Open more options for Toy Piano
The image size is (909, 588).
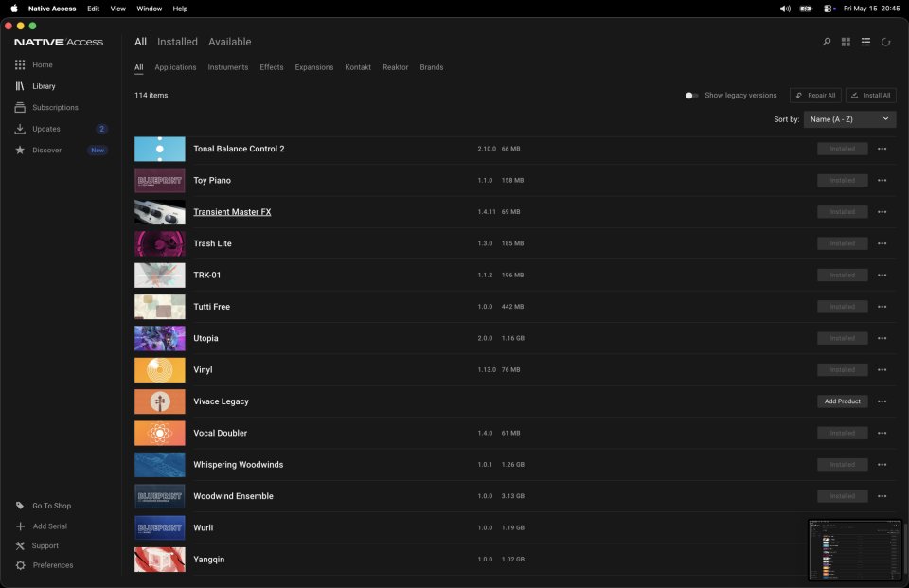click(x=882, y=180)
